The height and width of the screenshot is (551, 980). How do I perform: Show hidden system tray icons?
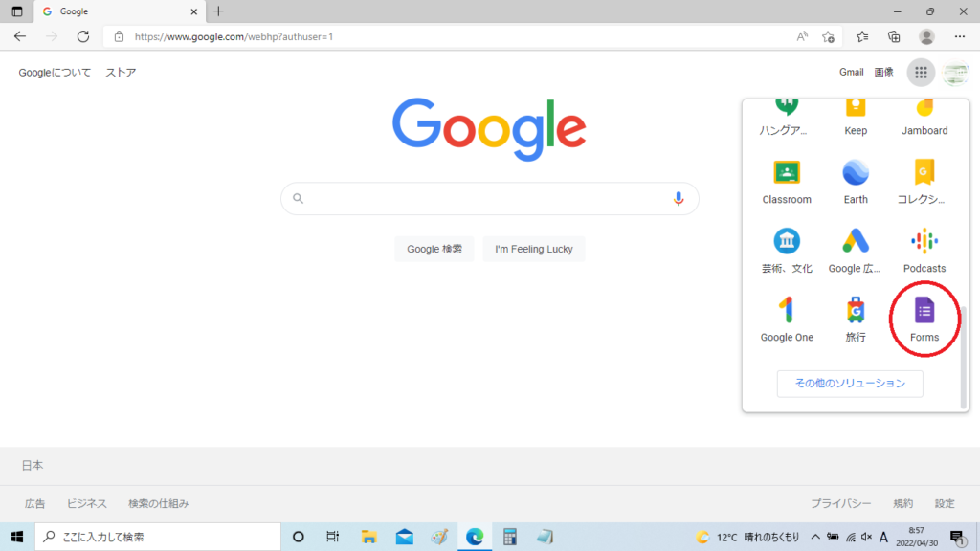tap(815, 537)
